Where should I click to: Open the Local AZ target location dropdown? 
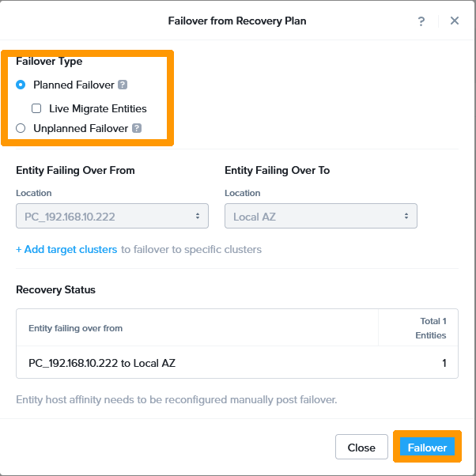point(320,216)
